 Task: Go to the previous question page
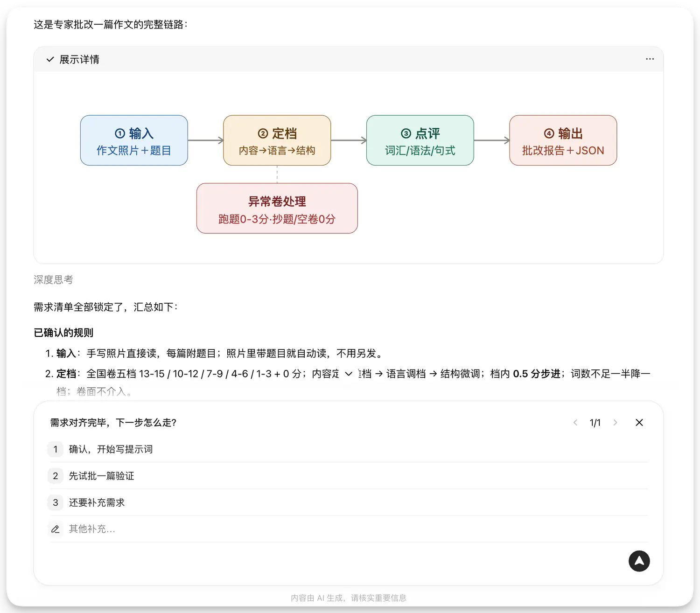[575, 423]
